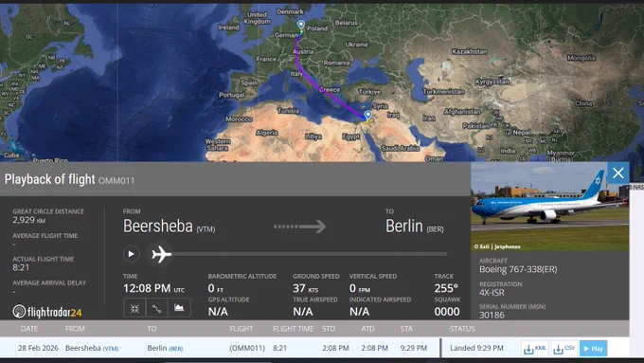The width and height of the screenshot is (644, 363).
Task: Open the aircraft photo thumbnail
Action: [549, 207]
